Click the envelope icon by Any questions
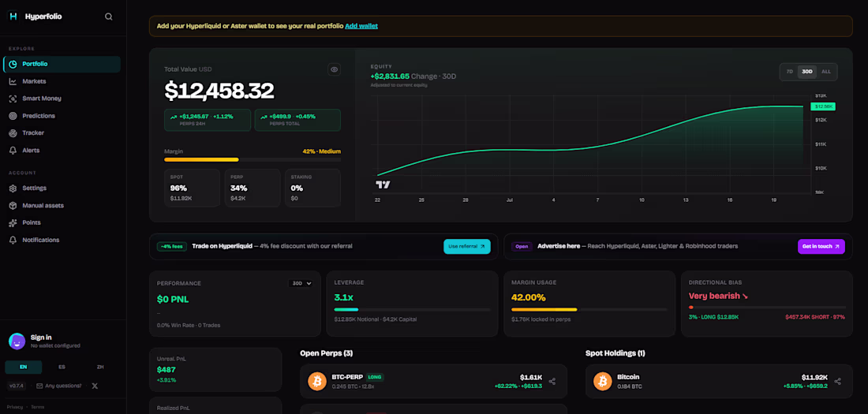 coord(39,386)
